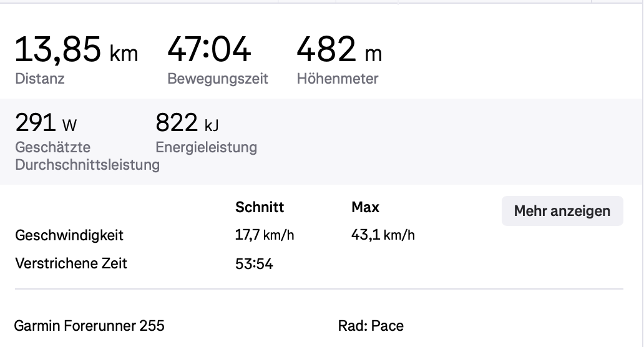Screen dimensions: 644x347
Task: Click the 482 m elevation value
Action: [x=339, y=50]
